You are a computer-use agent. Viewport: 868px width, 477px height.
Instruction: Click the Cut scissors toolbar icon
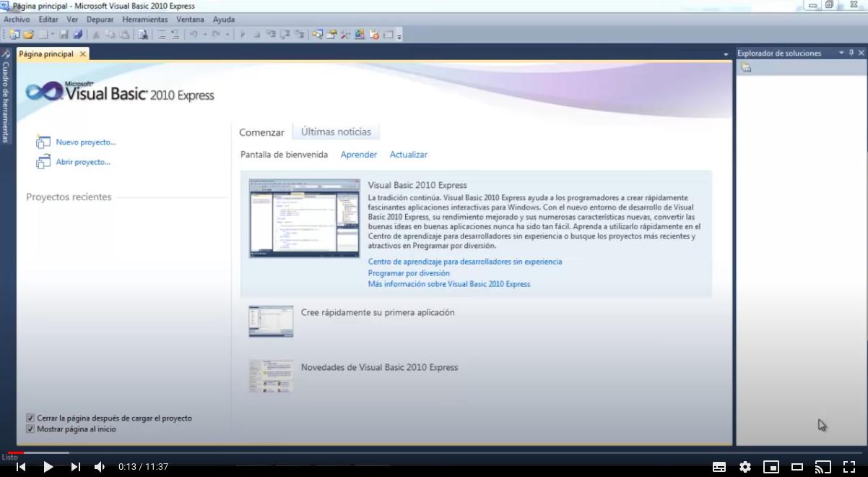coord(96,34)
